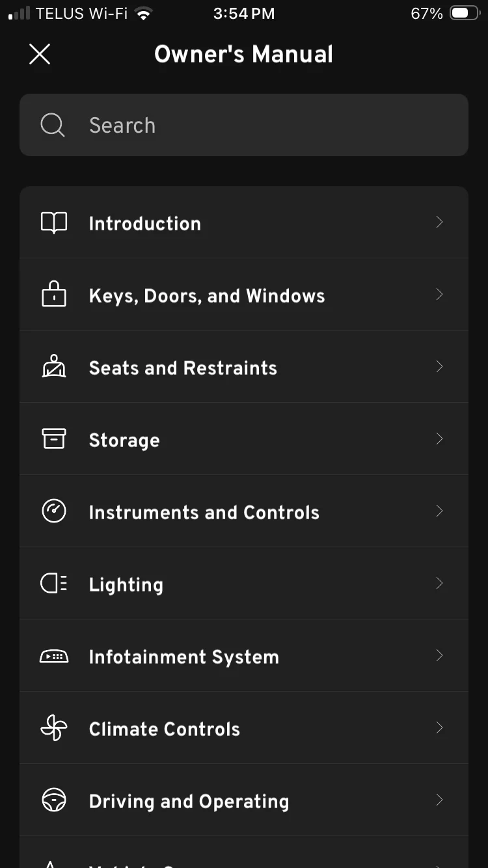Tap the gauge Instruments icon

[x=53, y=511]
